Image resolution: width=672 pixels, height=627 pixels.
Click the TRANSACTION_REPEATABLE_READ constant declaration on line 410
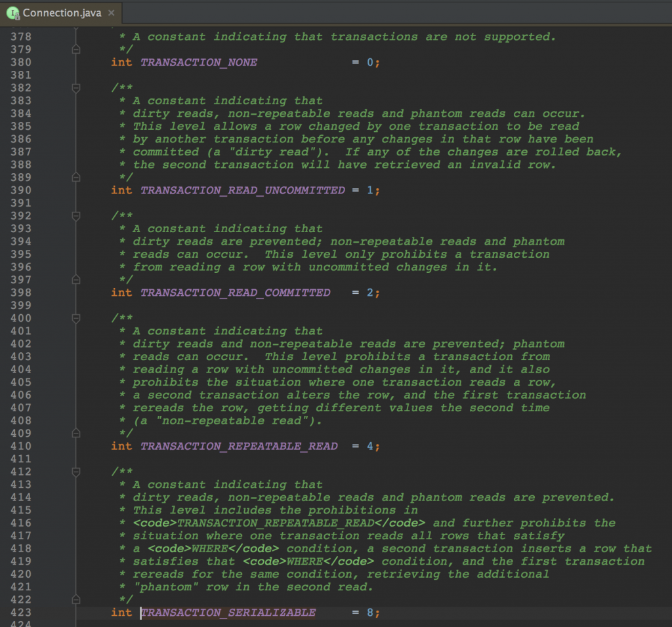point(239,446)
